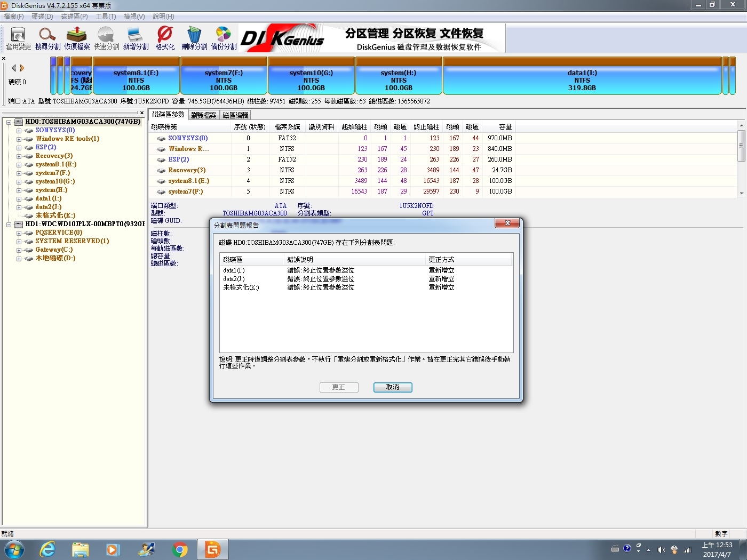This screenshot has height=560, width=747.
Task: Click the data1(I:) partition block
Action: click(x=582, y=76)
